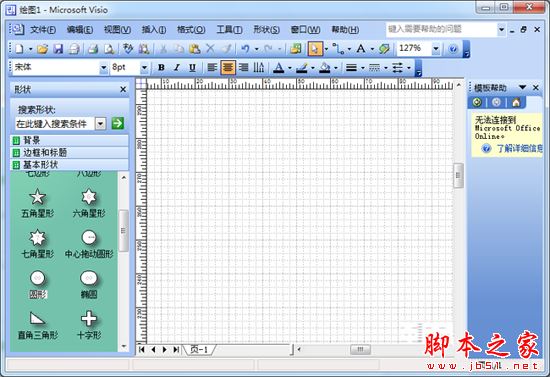The width and height of the screenshot is (550, 377).
Task: Click the Print icon in the toolbar
Action: click(x=93, y=49)
